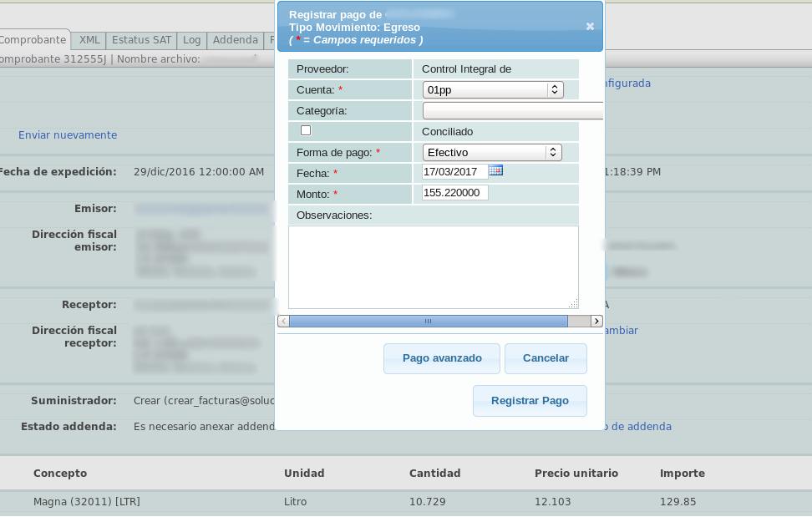Click the dialog horizontal scrollbar thumb
The image size is (812, 517).
coord(428,321)
